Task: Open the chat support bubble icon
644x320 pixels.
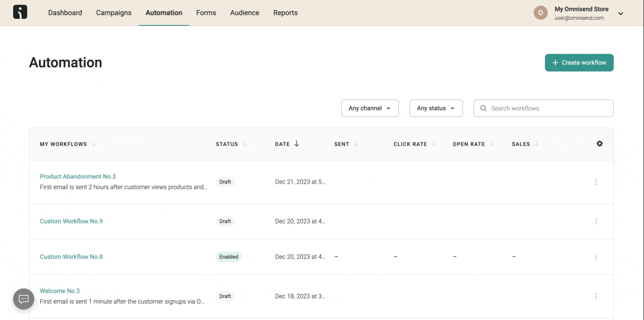Action: tap(23, 298)
